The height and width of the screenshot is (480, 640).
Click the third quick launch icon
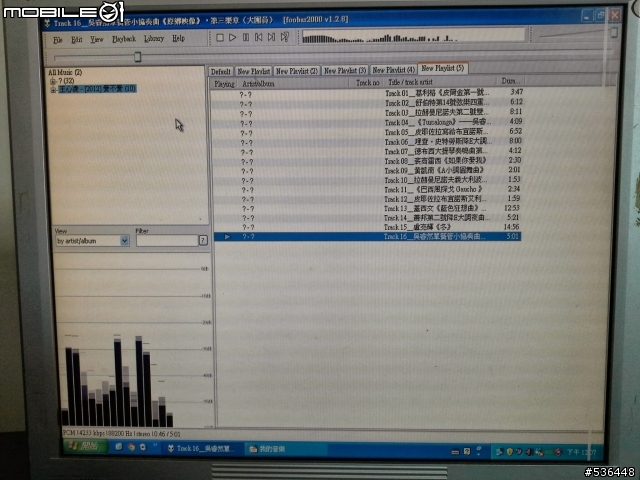click(143, 447)
